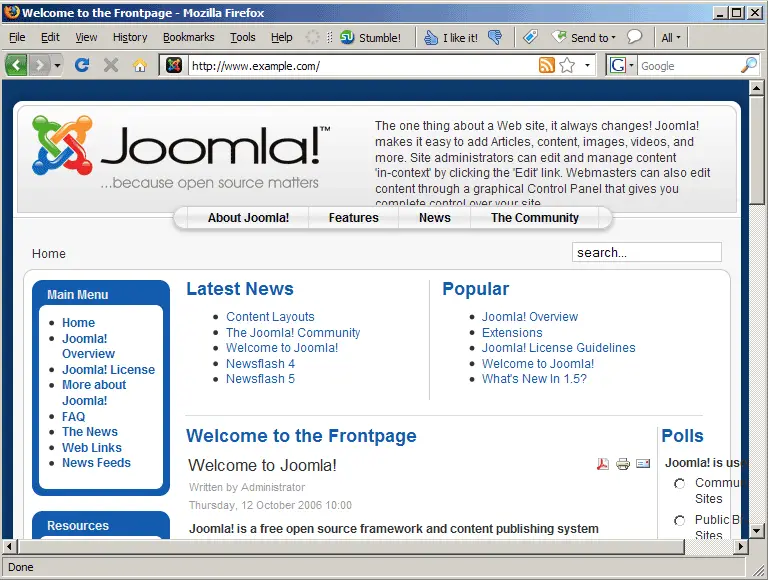Open the address bar URL history dropdown
The height and width of the screenshot is (580, 768).
(x=587, y=65)
